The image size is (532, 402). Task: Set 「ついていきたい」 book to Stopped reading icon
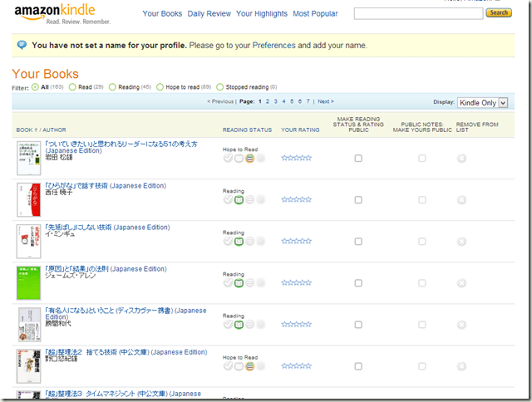pos(260,158)
